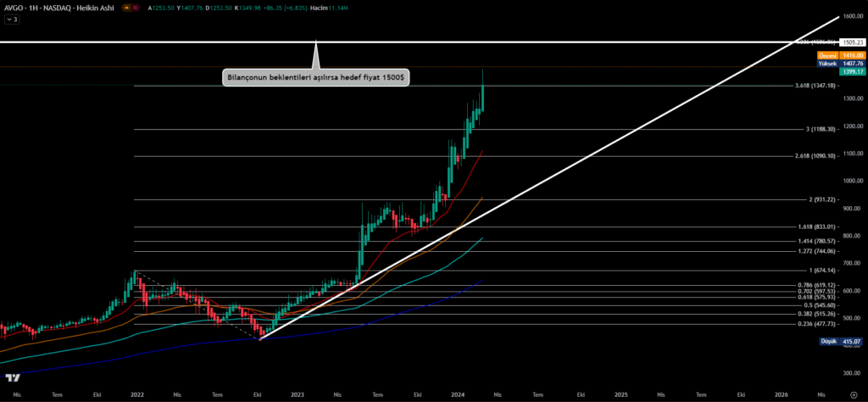868x402 pixels.
Task: Click the Fibonacci level 3 (1188.30)
Action: tap(822, 129)
